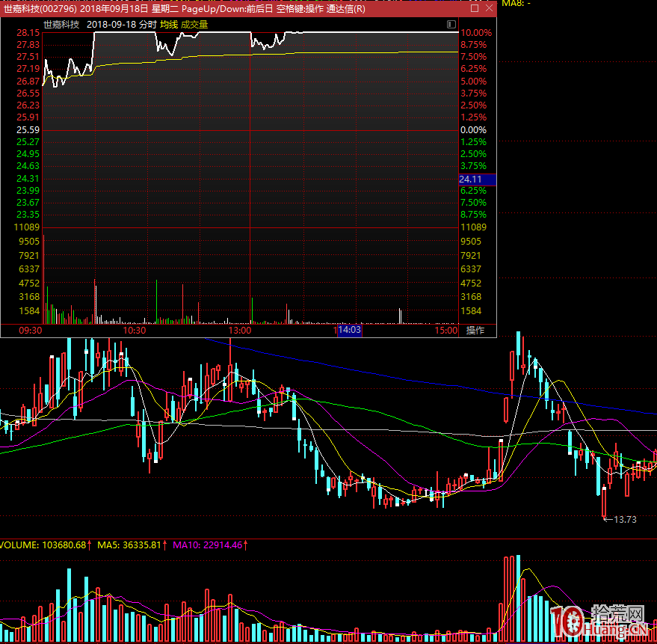This screenshot has height=644, width=657.
Task: Click the green 8.75% percentage label
Action: (473, 215)
